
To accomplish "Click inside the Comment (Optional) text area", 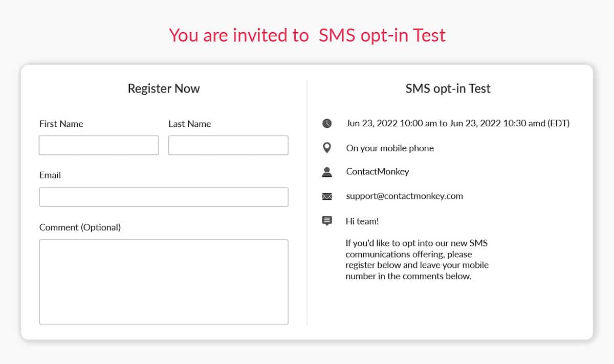I will click(x=164, y=282).
